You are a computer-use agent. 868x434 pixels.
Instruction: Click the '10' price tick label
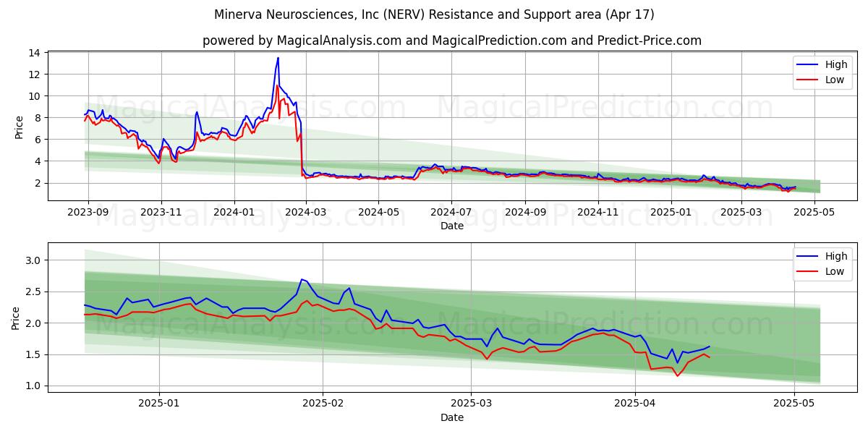tap(34, 96)
